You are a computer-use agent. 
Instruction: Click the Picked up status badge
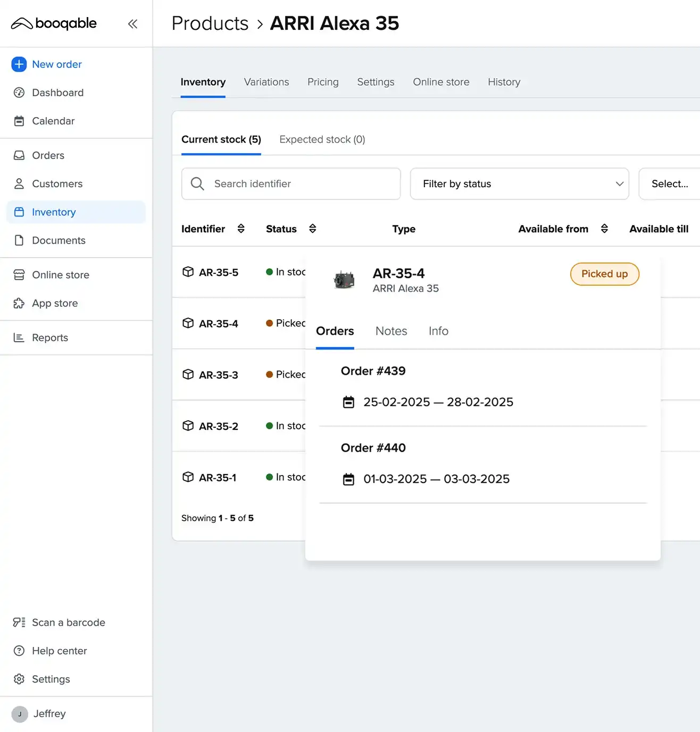604,274
